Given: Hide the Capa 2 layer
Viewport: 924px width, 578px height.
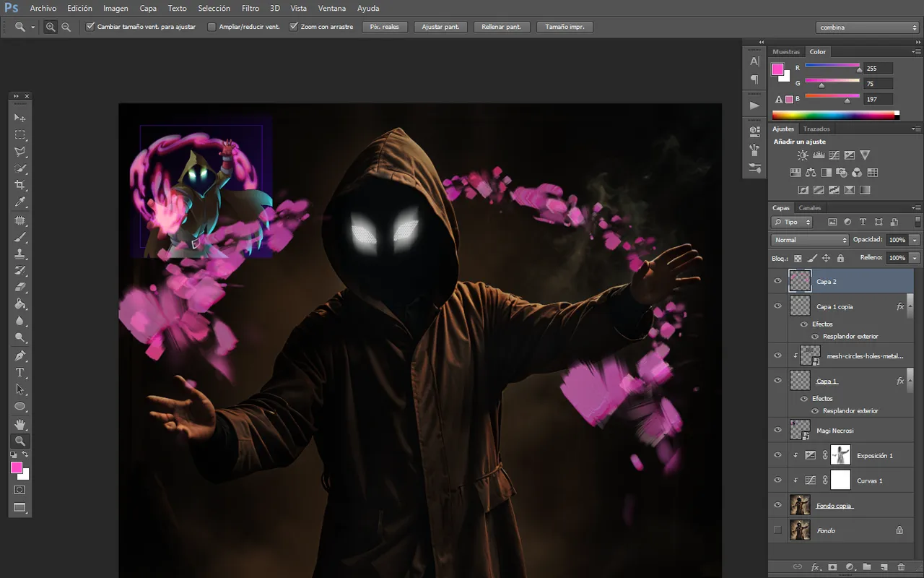Looking at the screenshot, I should (777, 281).
